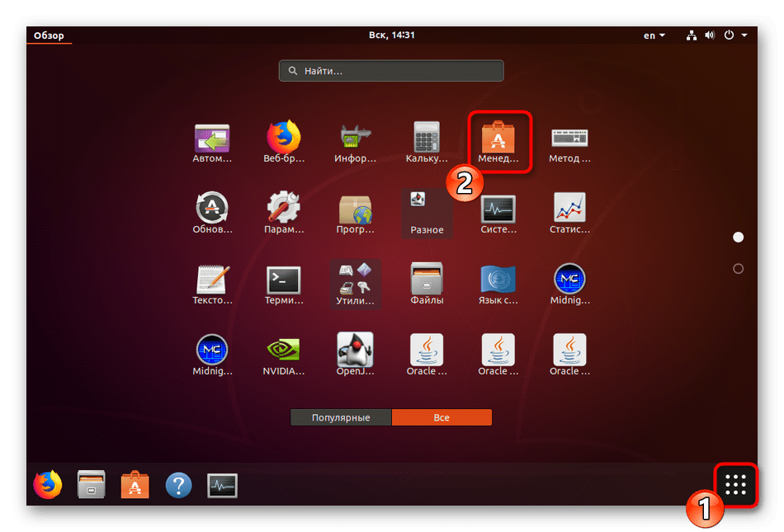
Task: Click the Обзор activities button
Action: tap(49, 35)
